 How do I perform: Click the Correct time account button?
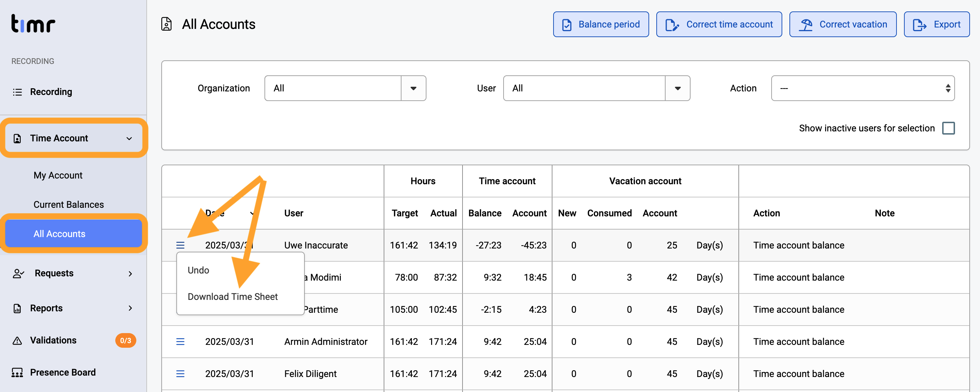click(719, 24)
